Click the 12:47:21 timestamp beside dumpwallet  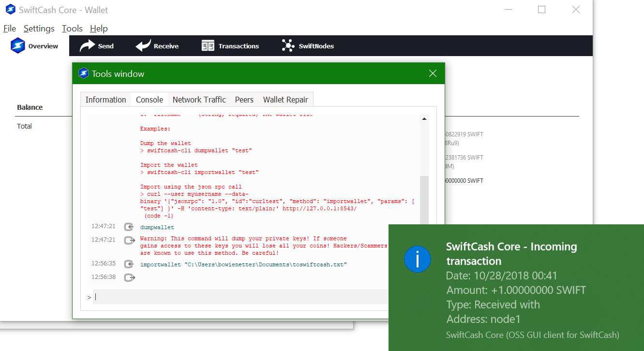[104, 226]
